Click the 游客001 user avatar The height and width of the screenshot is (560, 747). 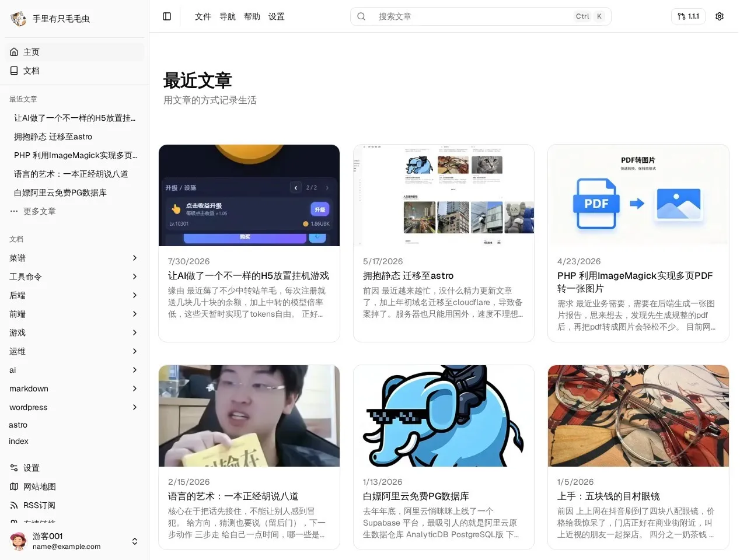(x=19, y=541)
